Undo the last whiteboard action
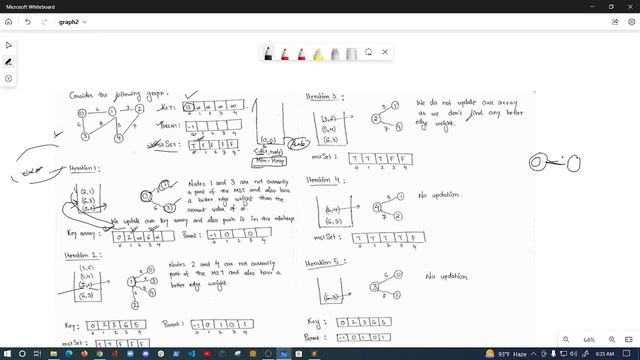 (x=27, y=22)
